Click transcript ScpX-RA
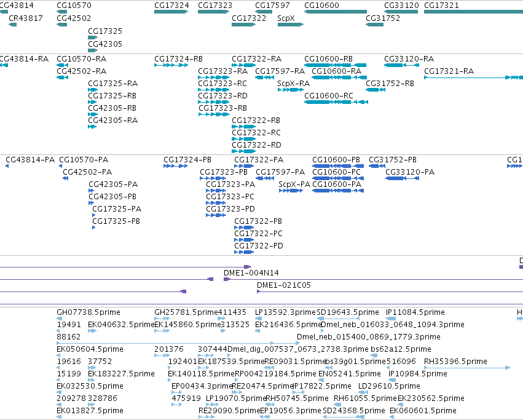The height and width of the screenshot is (420, 523). pyautogui.click(x=294, y=84)
